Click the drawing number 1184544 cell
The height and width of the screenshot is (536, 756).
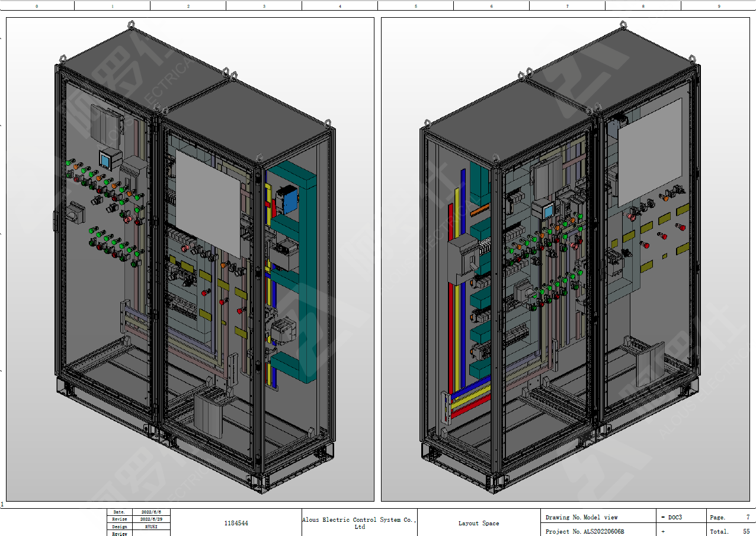click(236, 523)
